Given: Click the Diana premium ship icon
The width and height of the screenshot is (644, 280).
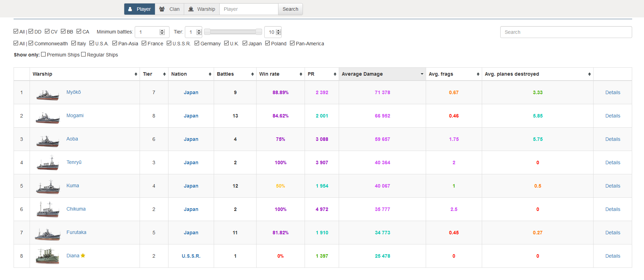Looking at the screenshot, I should tap(48, 256).
